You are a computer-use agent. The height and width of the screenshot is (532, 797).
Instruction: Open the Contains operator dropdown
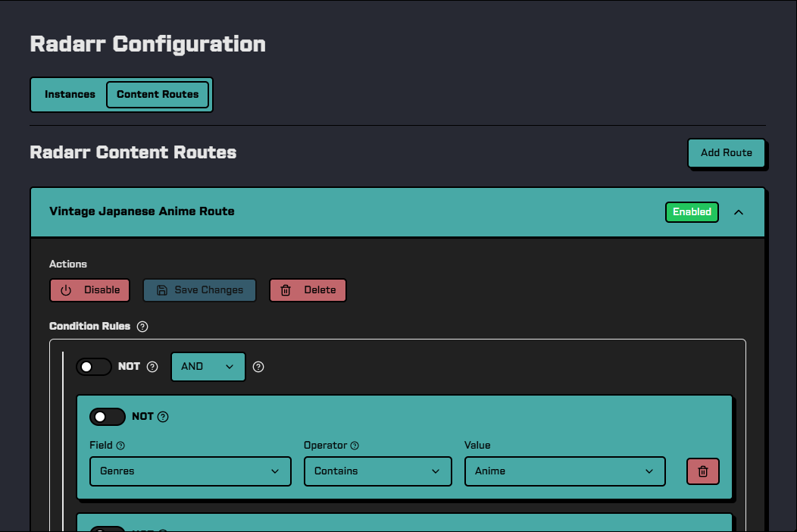pyautogui.click(x=377, y=471)
